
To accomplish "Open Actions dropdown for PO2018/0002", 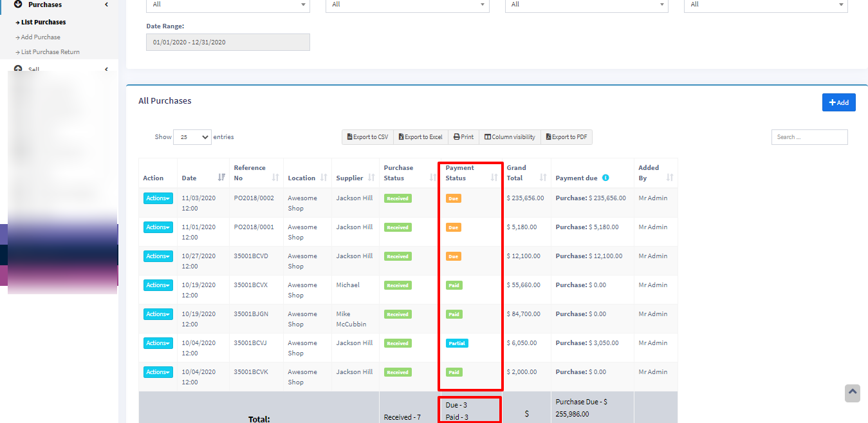I will [x=158, y=198].
